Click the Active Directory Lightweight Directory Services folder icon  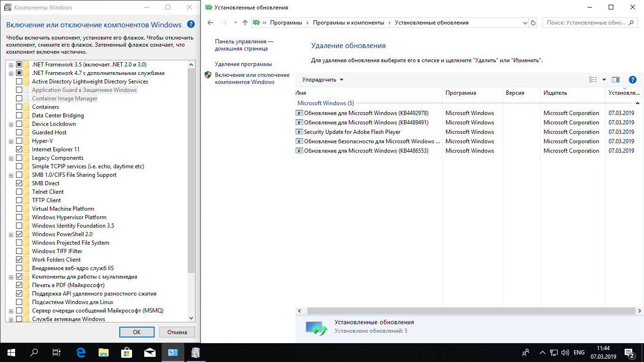pyautogui.click(x=26, y=82)
